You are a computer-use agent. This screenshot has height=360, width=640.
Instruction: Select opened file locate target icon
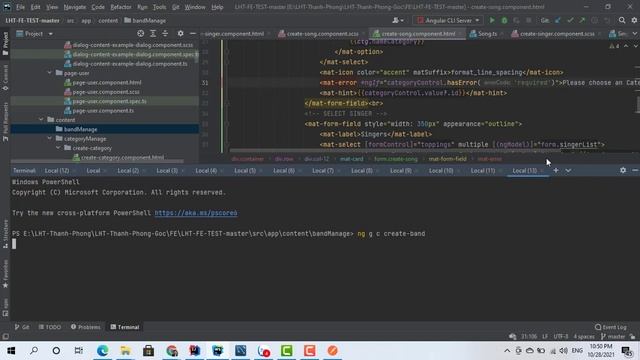140,33
